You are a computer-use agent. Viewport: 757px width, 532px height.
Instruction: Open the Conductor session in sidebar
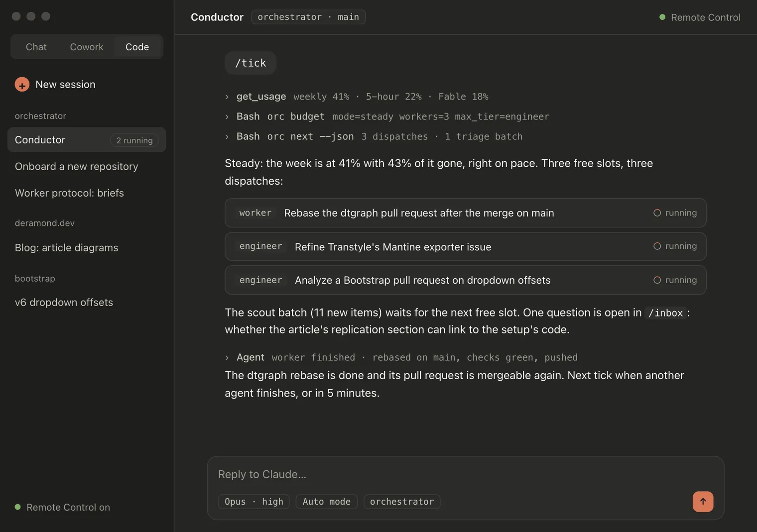87,140
